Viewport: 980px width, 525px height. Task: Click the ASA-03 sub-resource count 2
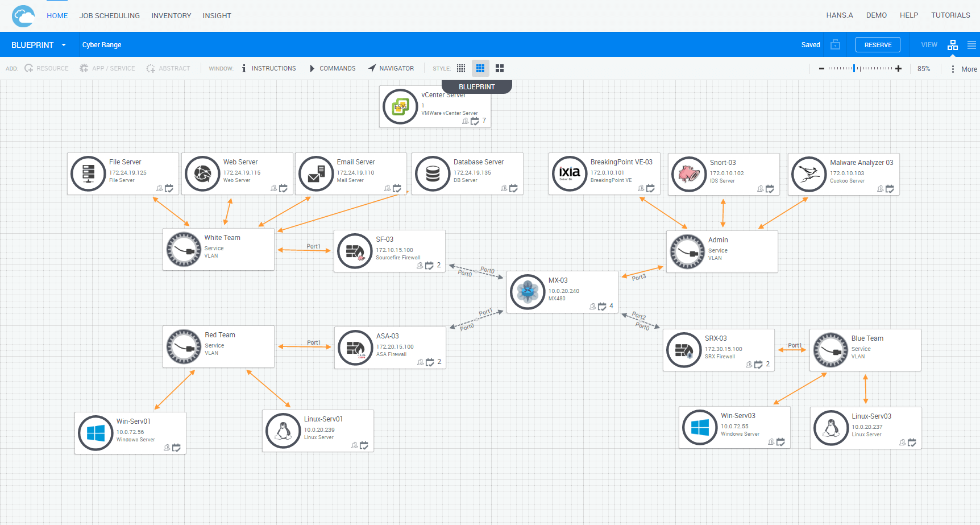(x=439, y=362)
